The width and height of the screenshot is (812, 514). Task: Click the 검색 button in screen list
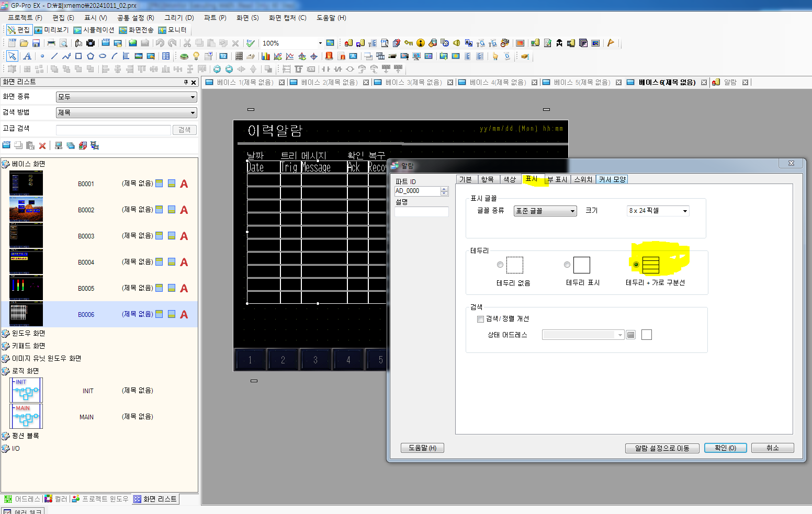point(185,130)
